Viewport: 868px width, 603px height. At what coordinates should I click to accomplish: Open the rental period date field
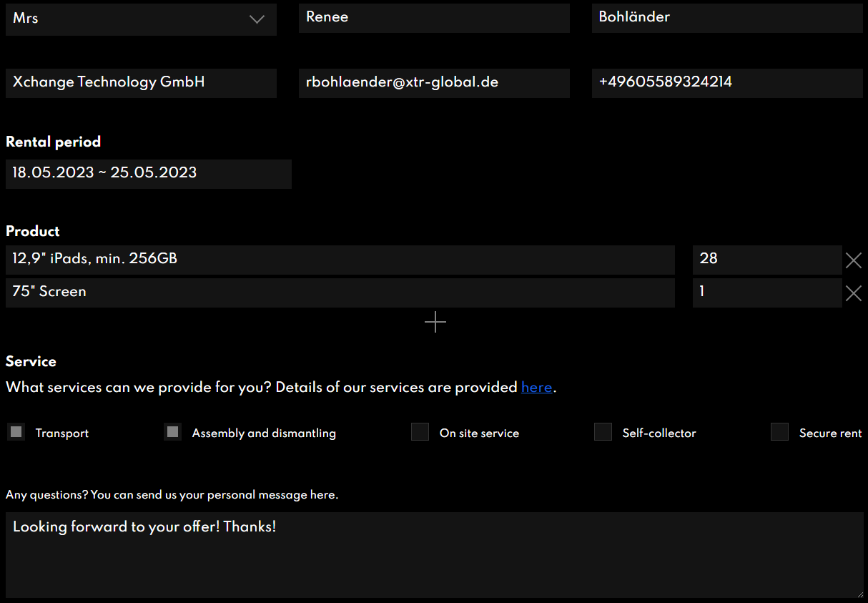pos(148,174)
